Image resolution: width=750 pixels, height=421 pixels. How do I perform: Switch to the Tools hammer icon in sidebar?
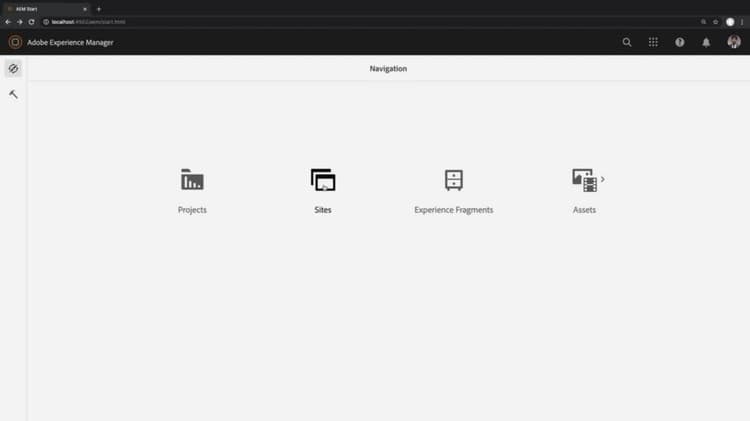(13, 94)
